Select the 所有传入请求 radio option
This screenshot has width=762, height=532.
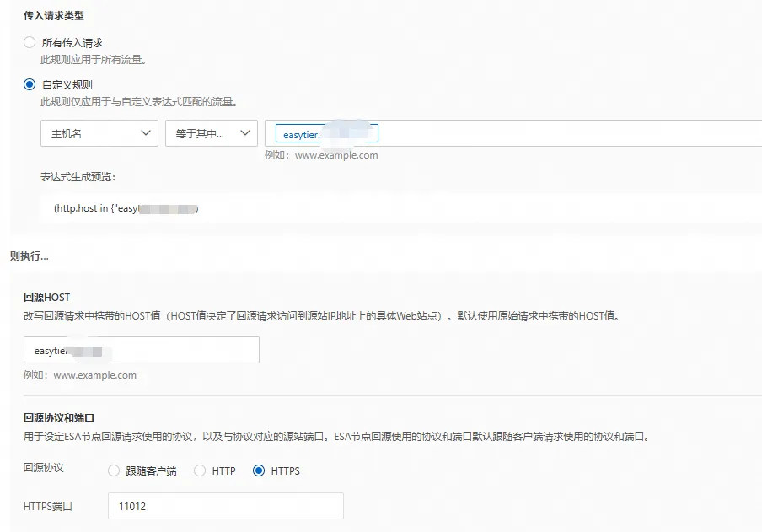[30, 40]
